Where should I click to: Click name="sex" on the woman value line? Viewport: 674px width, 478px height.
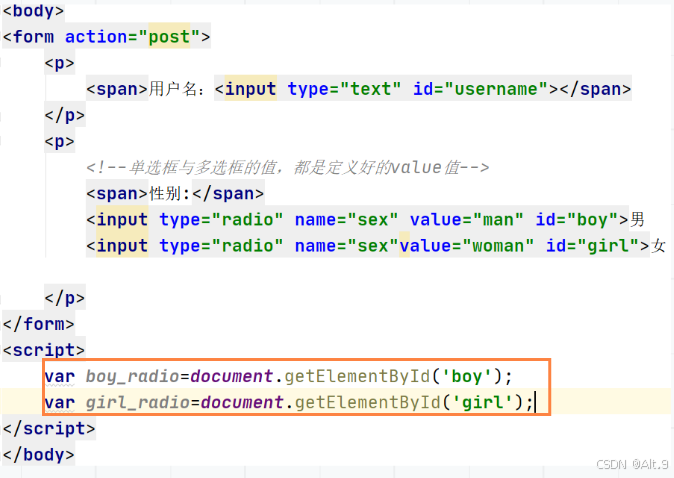click(x=346, y=246)
